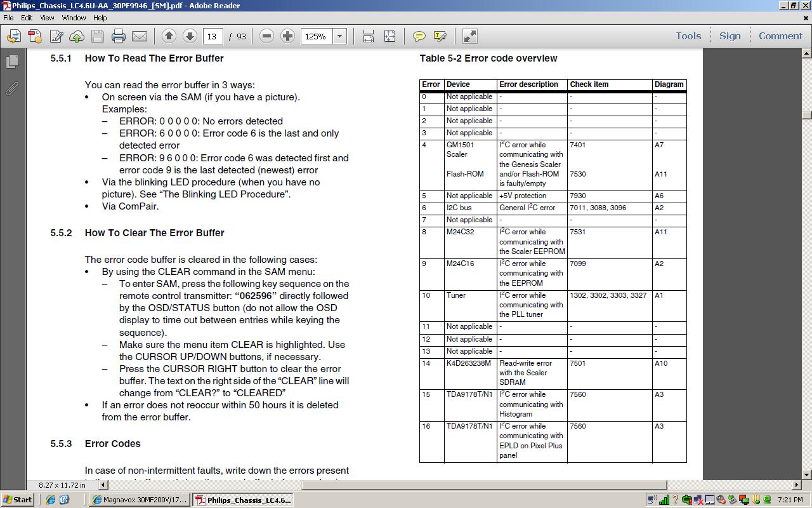Click the vertical scrollbar thumb
The image size is (812, 508).
point(807,114)
